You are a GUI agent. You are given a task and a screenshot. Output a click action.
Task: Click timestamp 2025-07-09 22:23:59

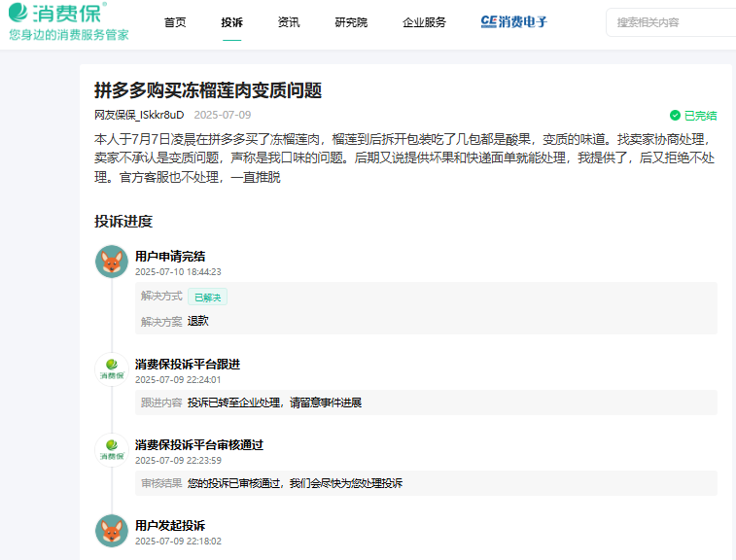tap(178, 461)
